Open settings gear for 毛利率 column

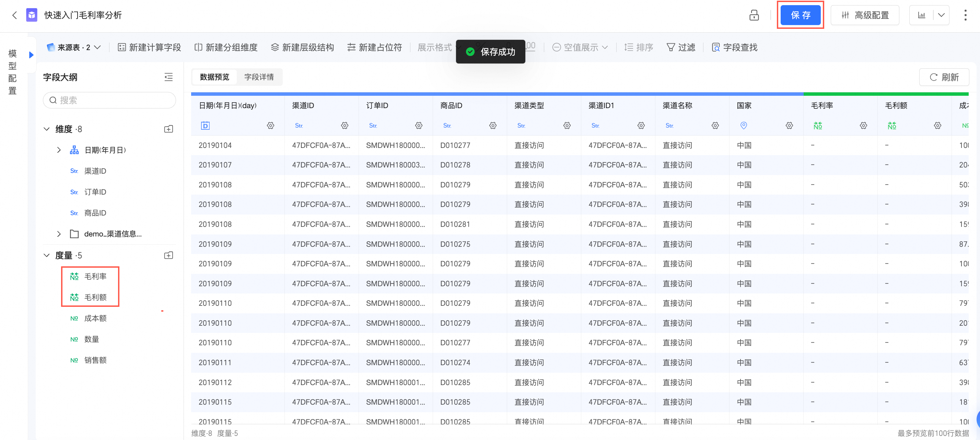tap(863, 126)
